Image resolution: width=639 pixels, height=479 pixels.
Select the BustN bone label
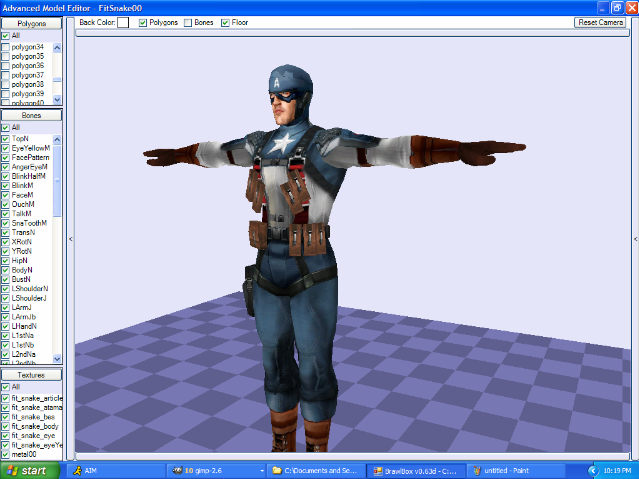(21, 279)
